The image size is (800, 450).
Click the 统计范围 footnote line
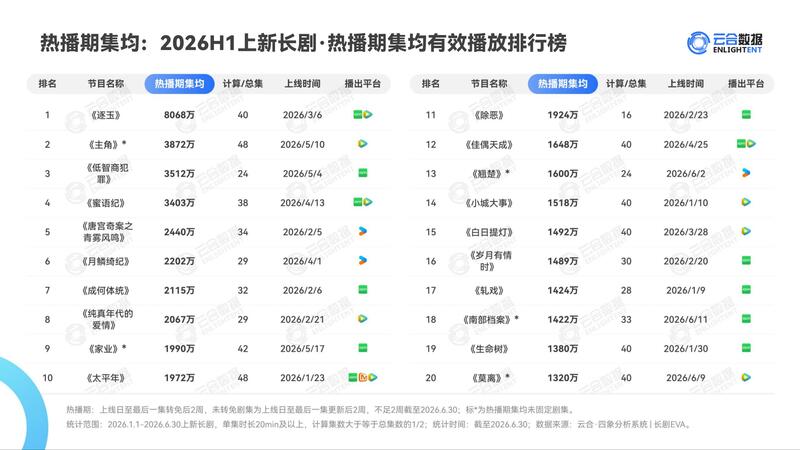[x=379, y=424]
